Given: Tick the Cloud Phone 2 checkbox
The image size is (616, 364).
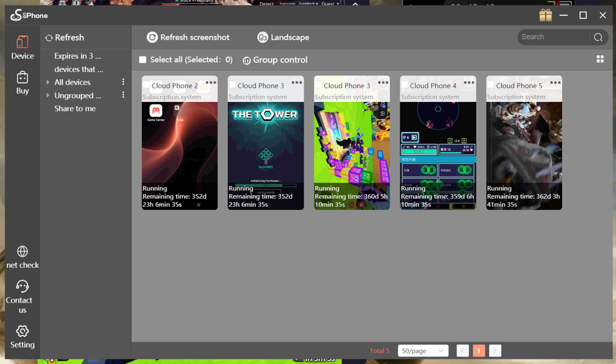Looking at the screenshot, I should coord(146,85).
